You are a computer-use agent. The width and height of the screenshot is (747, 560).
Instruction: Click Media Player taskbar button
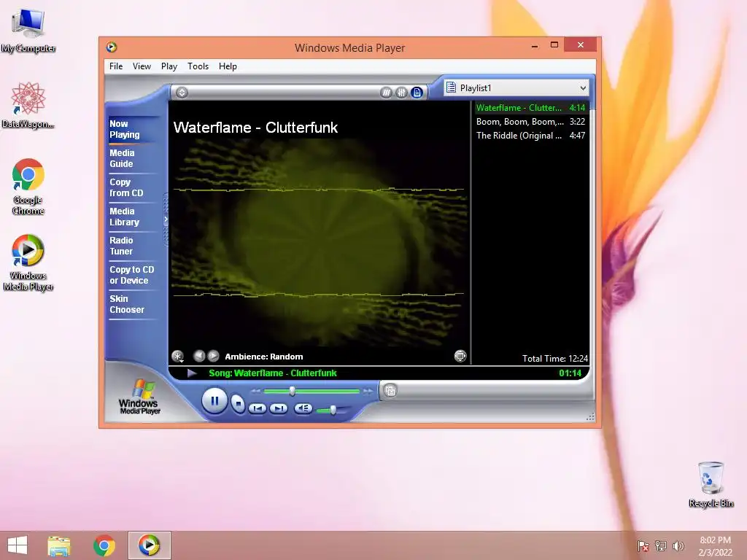149,545
